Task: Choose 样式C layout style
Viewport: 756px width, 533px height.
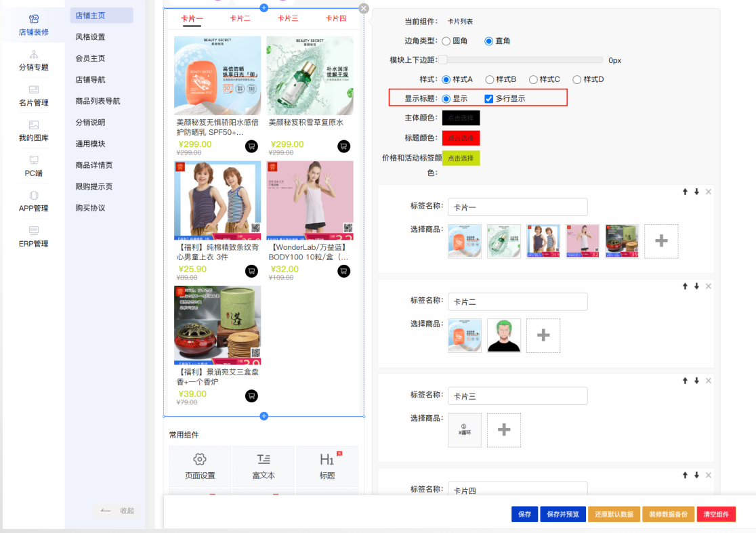Action: tap(533, 79)
